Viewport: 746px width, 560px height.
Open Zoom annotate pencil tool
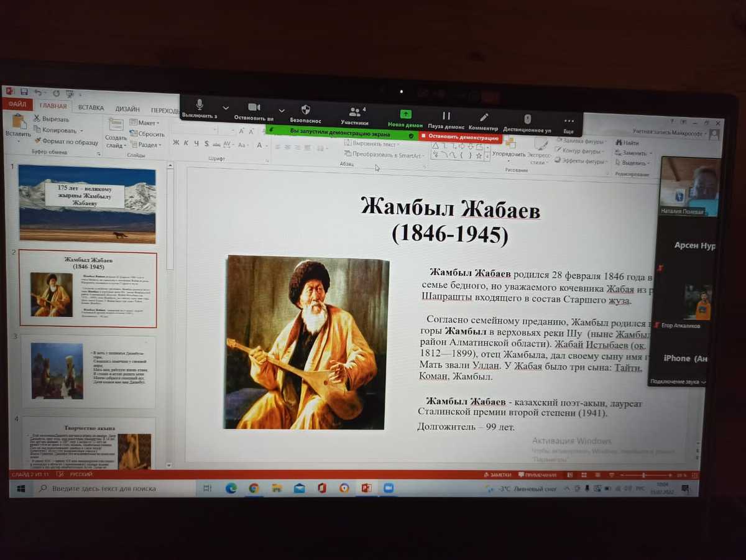484,117
